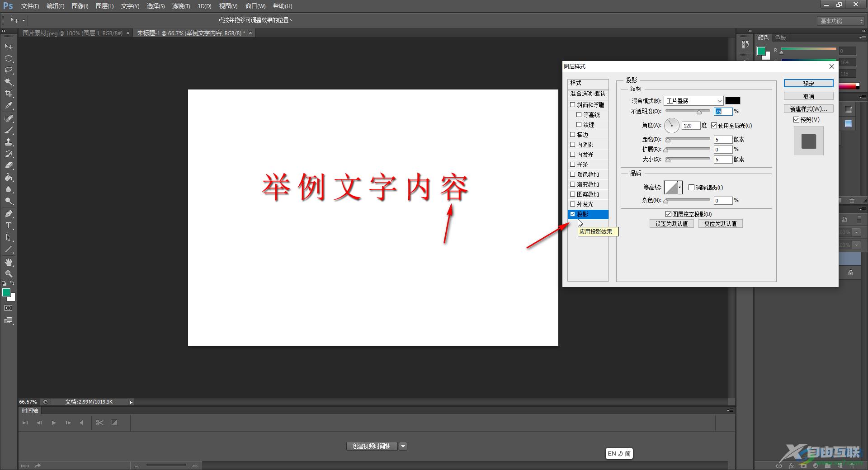Go to first frame in timeline
This screenshot has height=470, width=868.
tap(25, 423)
